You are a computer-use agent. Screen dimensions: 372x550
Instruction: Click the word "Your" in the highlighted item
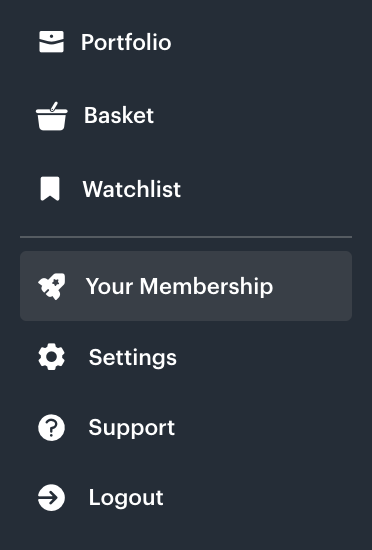pyautogui.click(x=109, y=287)
